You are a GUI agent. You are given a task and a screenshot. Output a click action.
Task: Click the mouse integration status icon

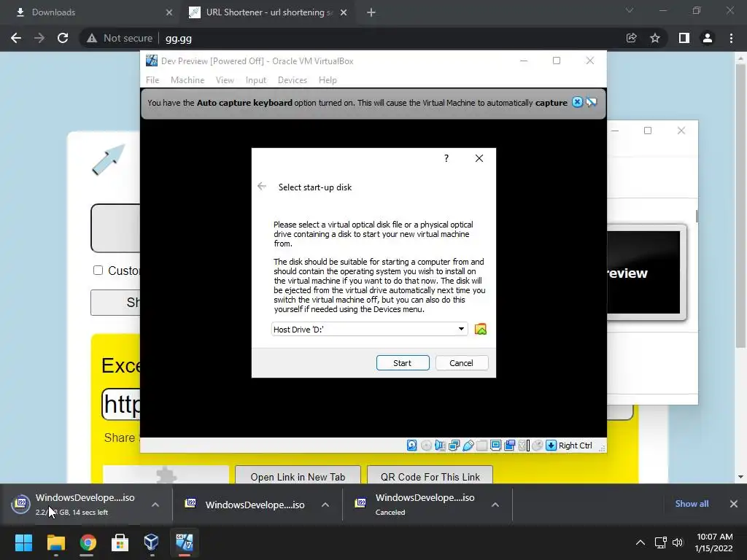(538, 446)
